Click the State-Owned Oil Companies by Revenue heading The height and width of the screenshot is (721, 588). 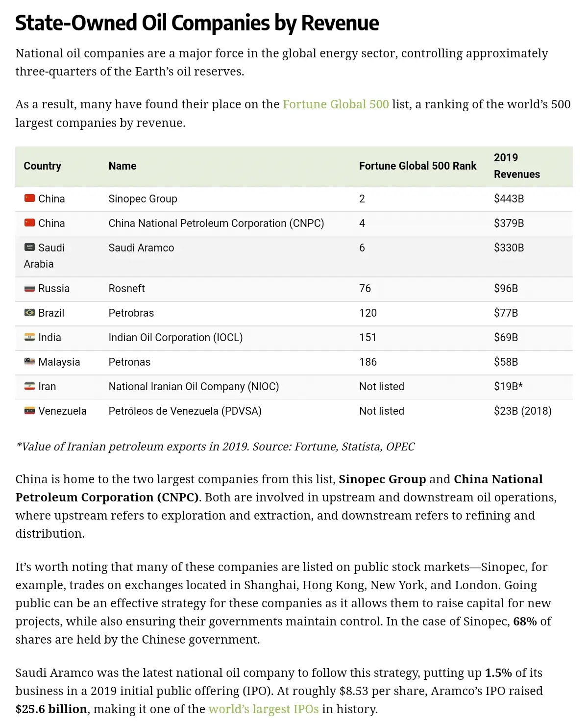pos(197,23)
